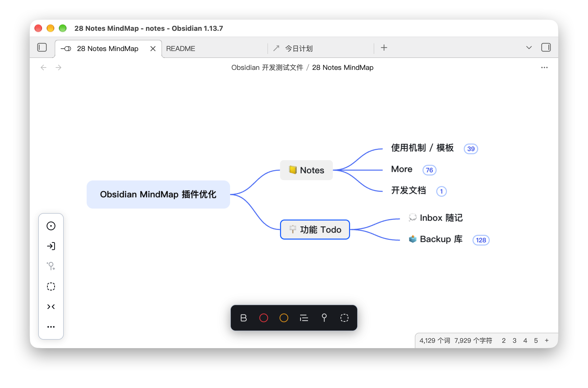Screen dimensions: 588x388
Task: Apply the orange circle color
Action: (284, 318)
